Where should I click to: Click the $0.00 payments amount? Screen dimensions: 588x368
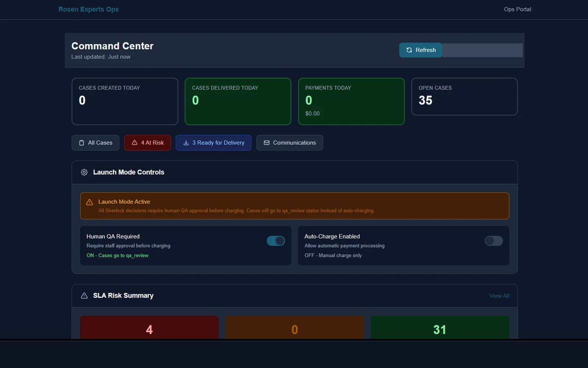click(x=312, y=113)
